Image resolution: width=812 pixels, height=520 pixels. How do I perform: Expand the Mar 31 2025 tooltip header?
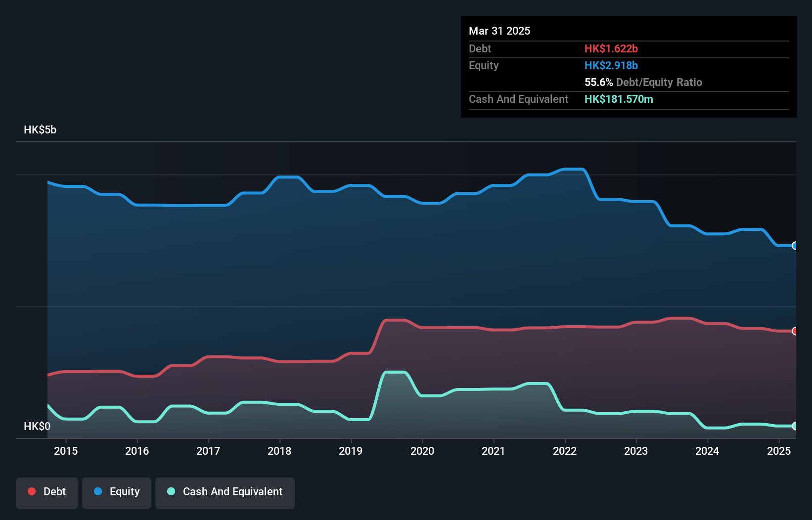[499, 31]
